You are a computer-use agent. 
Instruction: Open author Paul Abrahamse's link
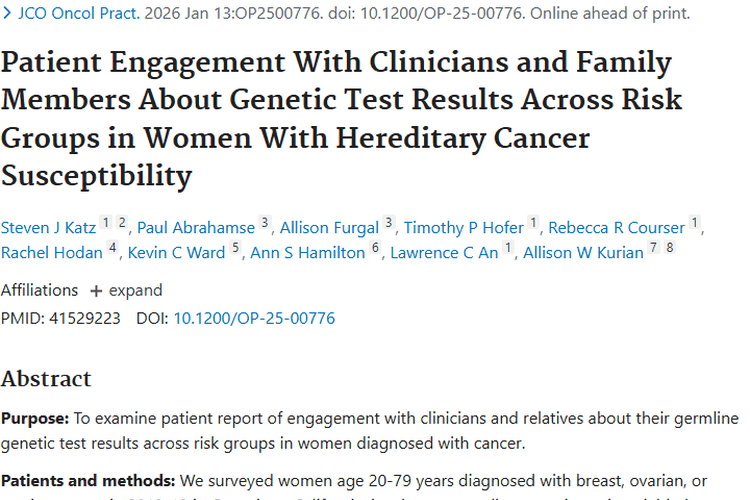tap(195, 228)
